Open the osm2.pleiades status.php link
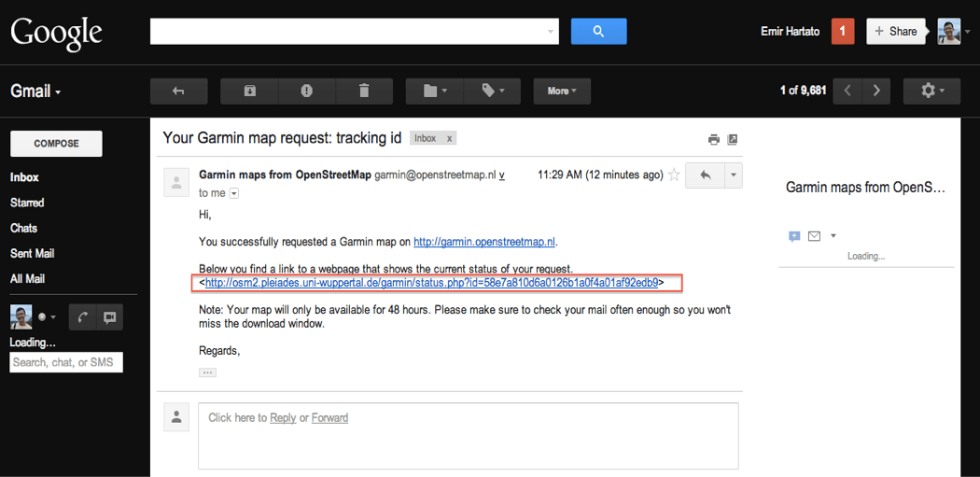Image resolution: width=980 pixels, height=477 pixels. [x=431, y=283]
